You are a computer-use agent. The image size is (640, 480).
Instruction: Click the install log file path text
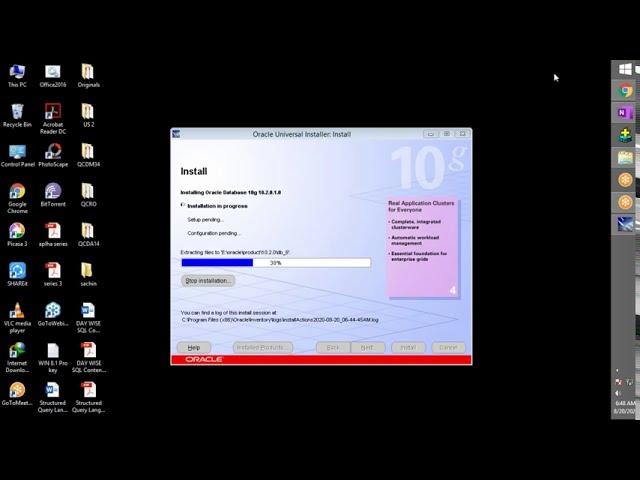pos(280,320)
